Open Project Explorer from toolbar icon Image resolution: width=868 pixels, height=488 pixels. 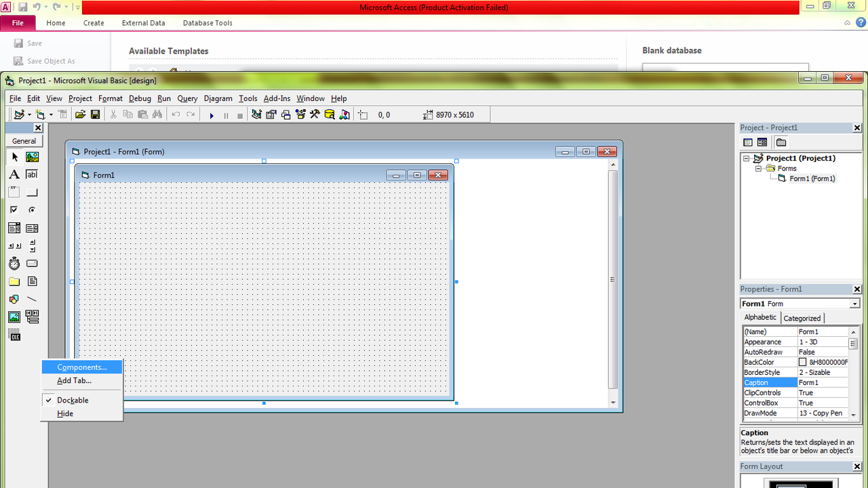point(256,115)
